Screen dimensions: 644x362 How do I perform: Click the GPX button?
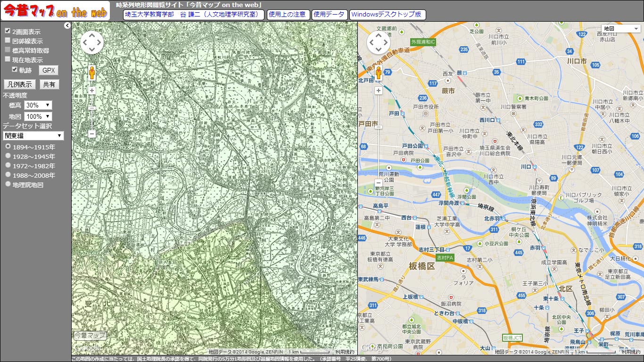49,70
